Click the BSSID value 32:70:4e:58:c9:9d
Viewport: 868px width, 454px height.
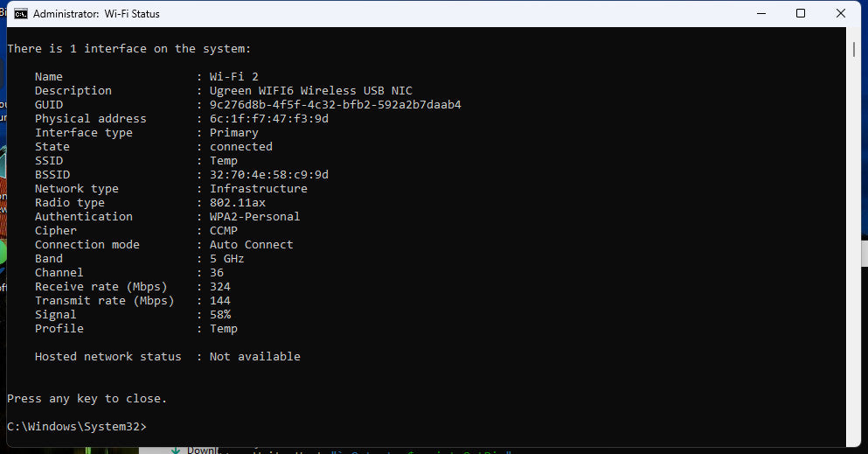click(x=268, y=175)
